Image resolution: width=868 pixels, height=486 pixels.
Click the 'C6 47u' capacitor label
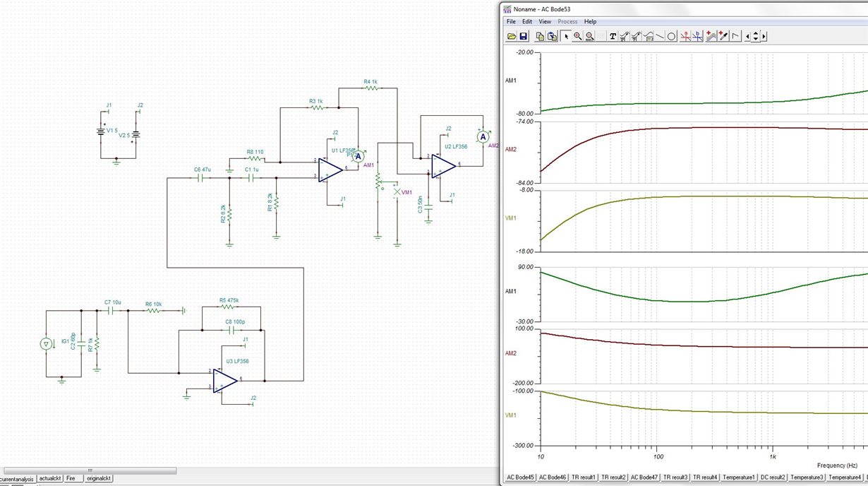coord(203,170)
